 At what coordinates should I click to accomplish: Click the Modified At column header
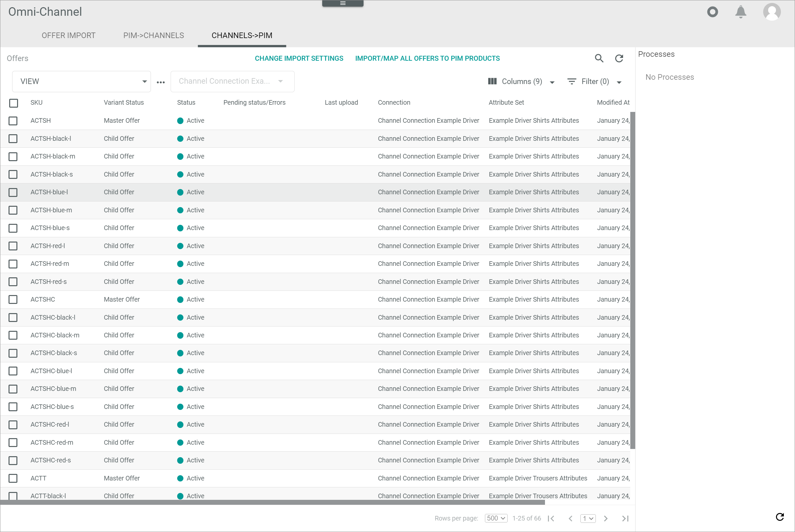point(613,102)
